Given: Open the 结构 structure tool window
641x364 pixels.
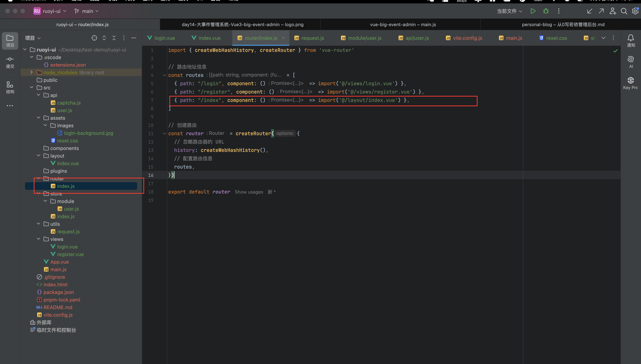Looking at the screenshot, I should click(10, 87).
